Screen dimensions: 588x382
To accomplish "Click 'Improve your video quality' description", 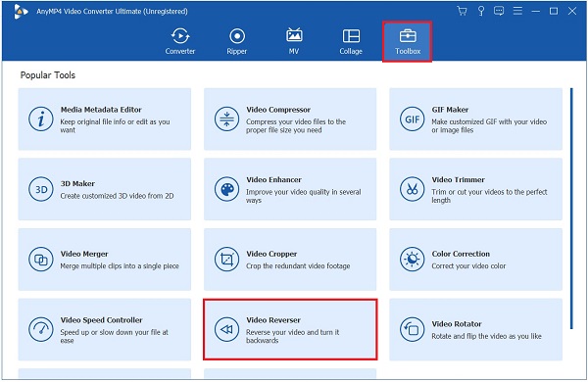I will click(x=304, y=196).
